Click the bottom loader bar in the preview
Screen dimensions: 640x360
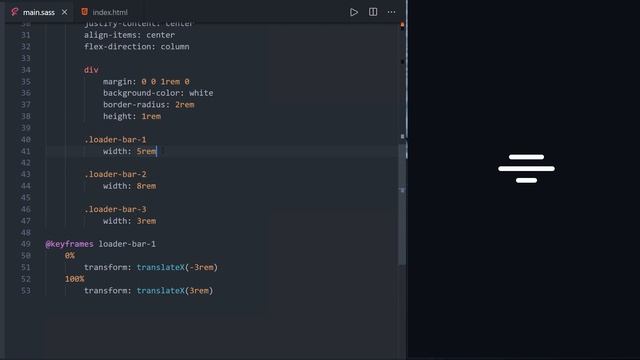(x=527, y=180)
